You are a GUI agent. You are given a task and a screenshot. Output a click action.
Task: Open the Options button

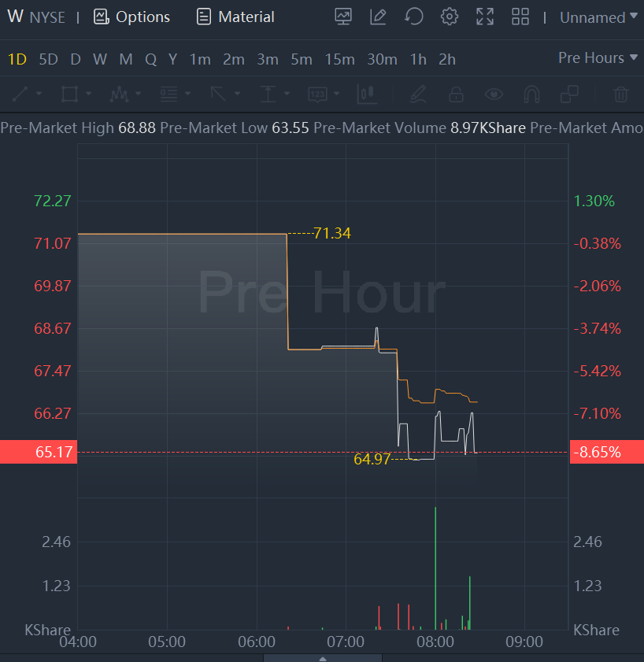pyautogui.click(x=131, y=17)
